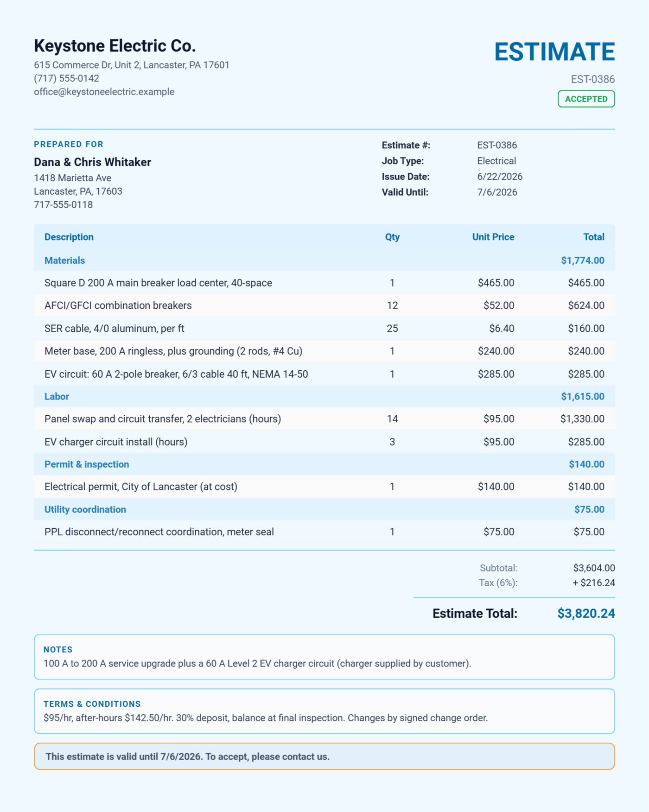Select the 1418 Marietta Ave address line
The height and width of the screenshot is (812, 649).
point(72,178)
